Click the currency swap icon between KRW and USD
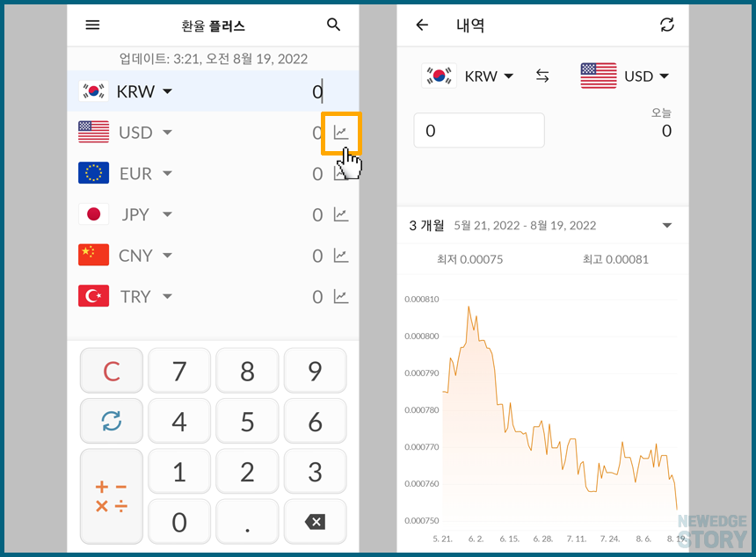This screenshot has width=756, height=557. click(542, 76)
